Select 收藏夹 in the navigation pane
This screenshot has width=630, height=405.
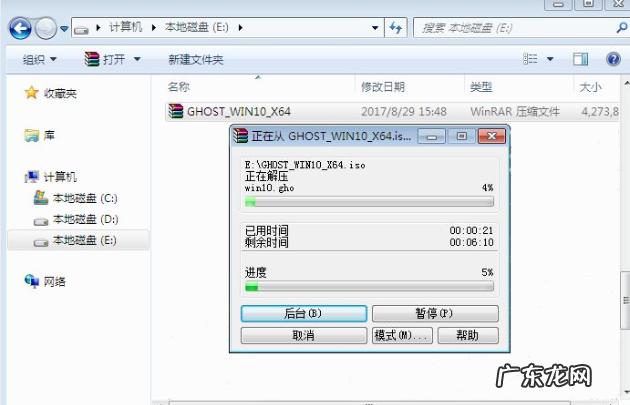pyautogui.click(x=60, y=94)
